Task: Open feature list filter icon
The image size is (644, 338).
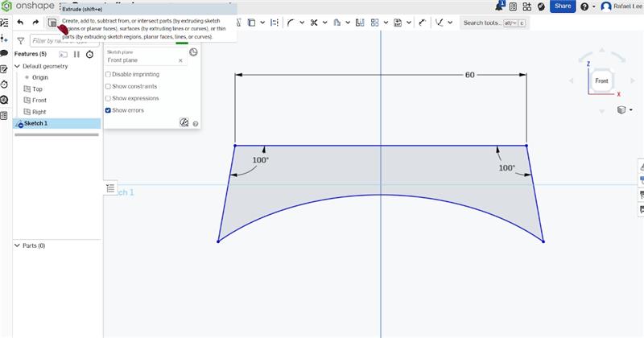Action: point(21,41)
